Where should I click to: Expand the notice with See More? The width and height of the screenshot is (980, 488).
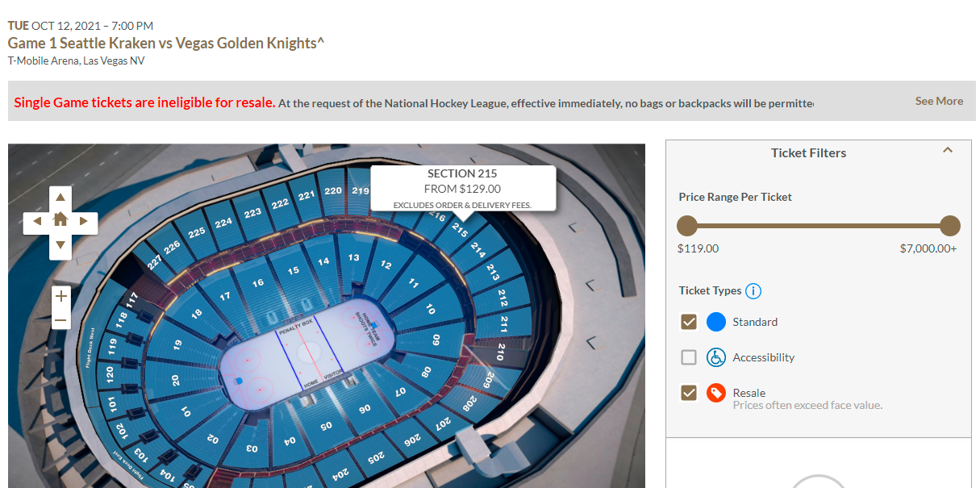coord(939,101)
